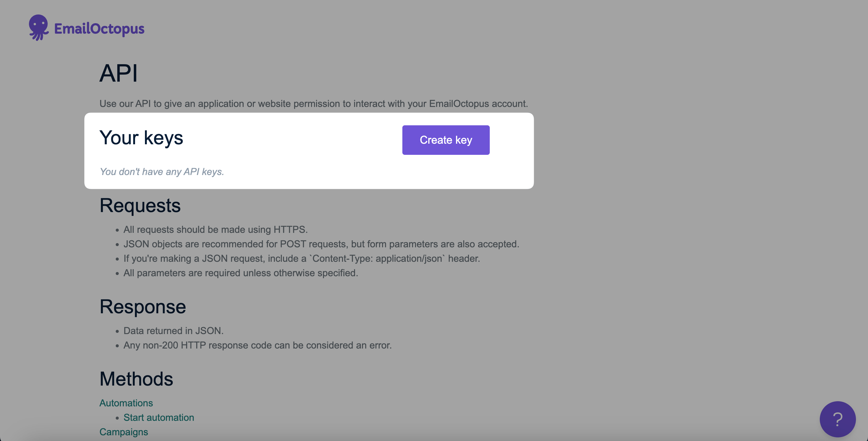
Task: Click the "All parameters are required" bullet
Action: point(241,273)
